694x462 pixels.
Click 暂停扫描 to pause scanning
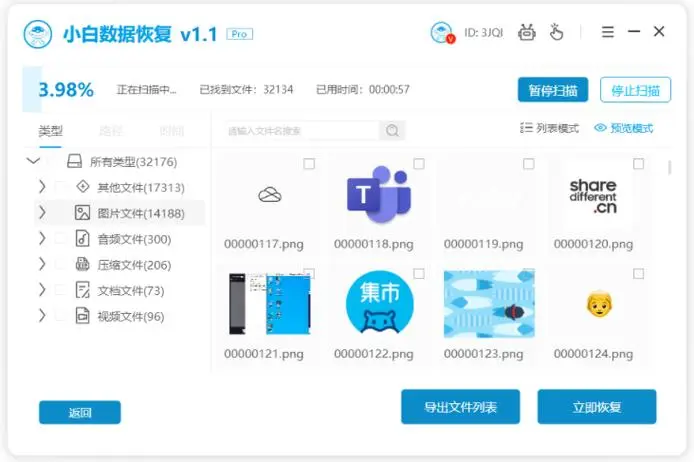point(553,90)
